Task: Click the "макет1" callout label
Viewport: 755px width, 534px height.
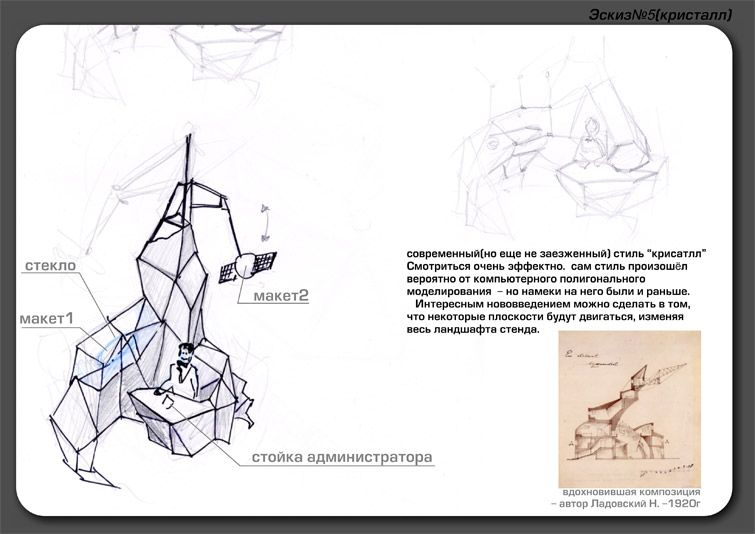Action: (47, 318)
